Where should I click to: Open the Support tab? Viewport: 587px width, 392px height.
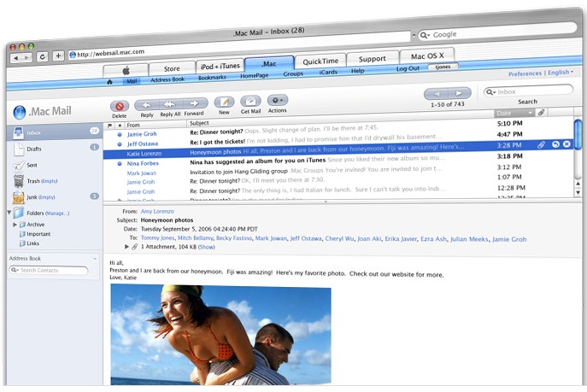pos(373,59)
